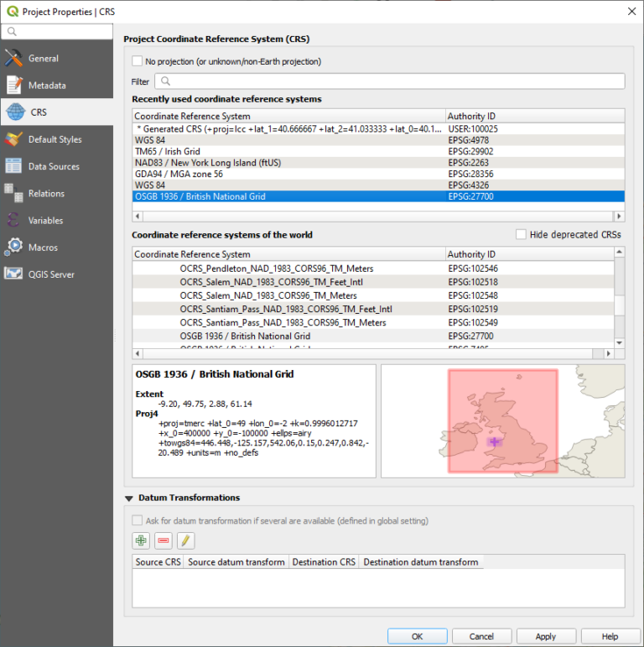644x647 pixels.
Task: Tick Ask for datum transformation checkbox
Action: 138,521
